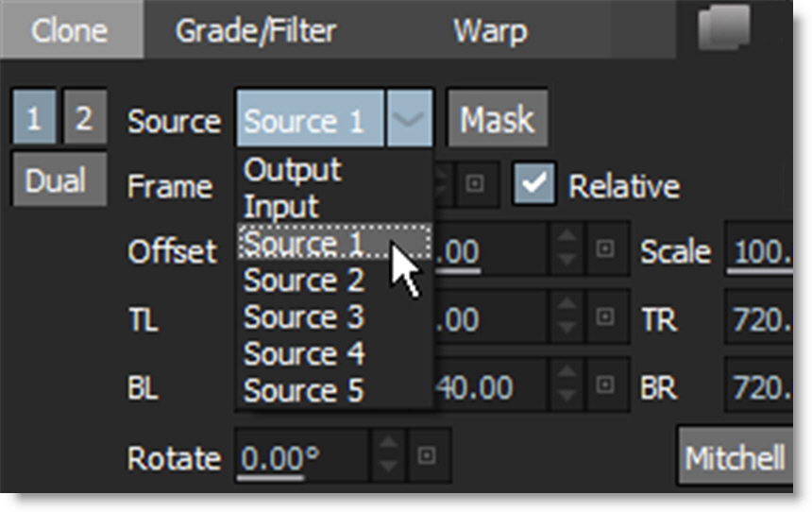Viewport: 812px width, 512px height.
Task: Switch to the Grade/Filter tab
Action: (x=255, y=30)
